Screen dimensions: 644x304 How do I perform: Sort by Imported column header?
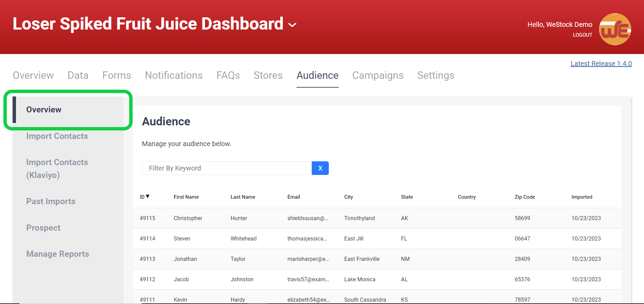(582, 197)
